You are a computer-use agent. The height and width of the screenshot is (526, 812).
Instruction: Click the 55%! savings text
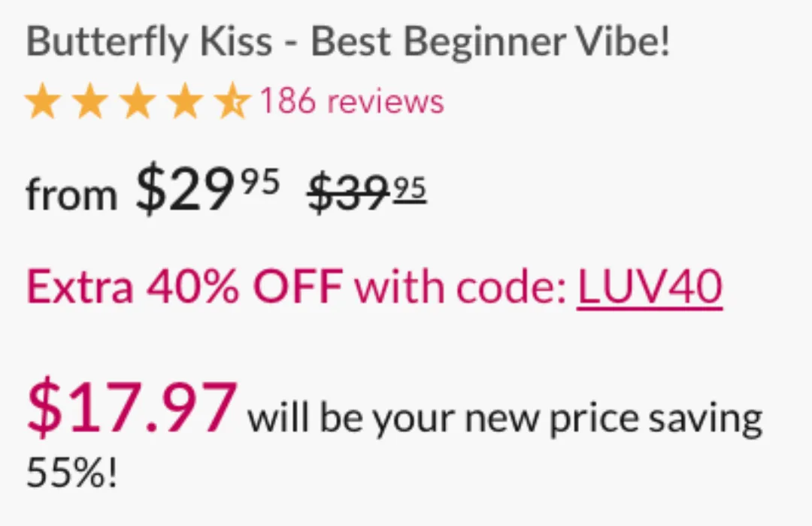tap(71, 472)
